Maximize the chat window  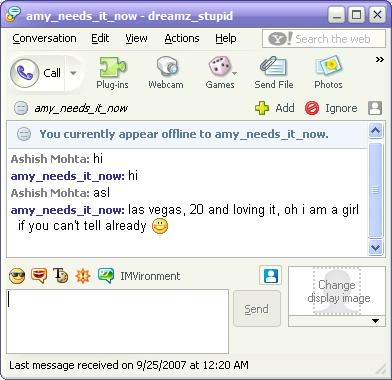pyautogui.click(x=357, y=15)
